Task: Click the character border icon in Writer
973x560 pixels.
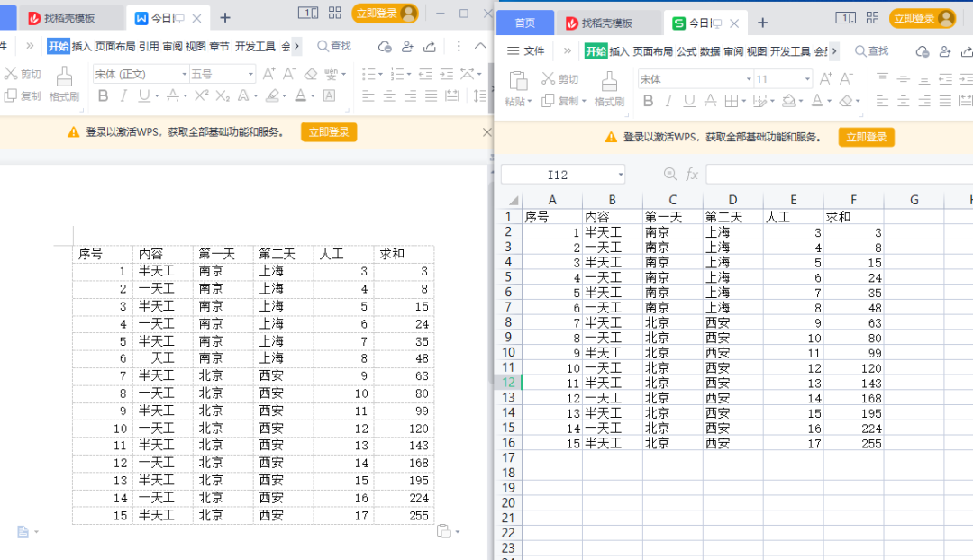Action: pyautogui.click(x=330, y=96)
